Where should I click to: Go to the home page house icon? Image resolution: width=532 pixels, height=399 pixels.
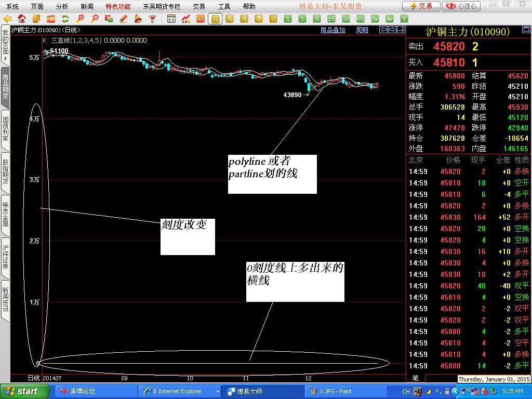tap(22, 19)
